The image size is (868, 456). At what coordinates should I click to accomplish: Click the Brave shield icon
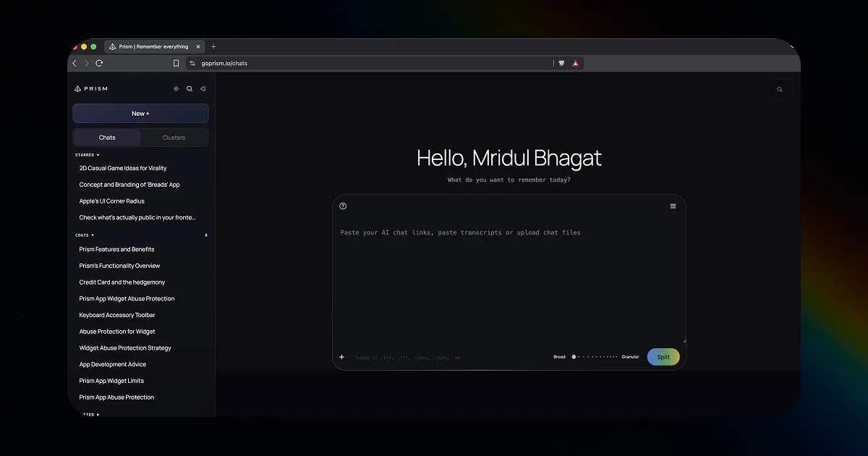561,63
